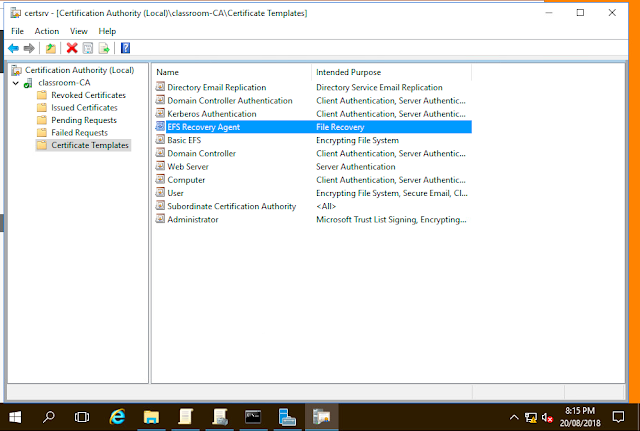Click the Forward arrow toolbar icon
Viewport: 640px width, 431px height.
pos(29,49)
